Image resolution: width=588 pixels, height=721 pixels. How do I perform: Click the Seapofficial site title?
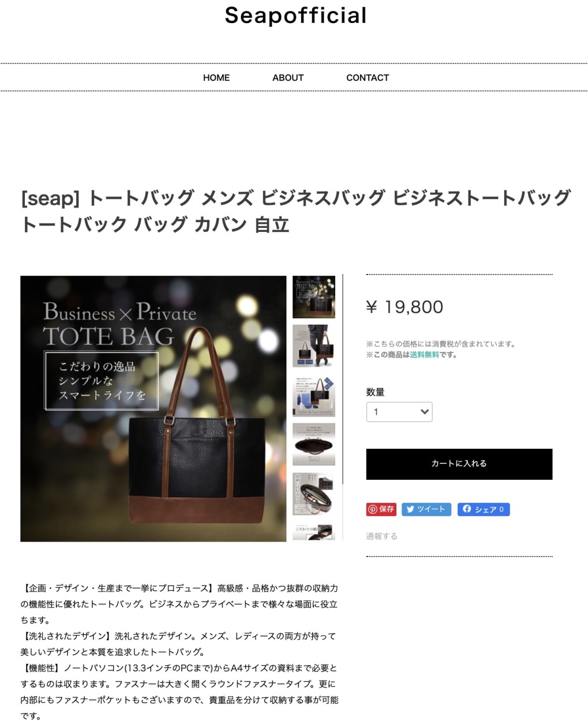pos(295,16)
